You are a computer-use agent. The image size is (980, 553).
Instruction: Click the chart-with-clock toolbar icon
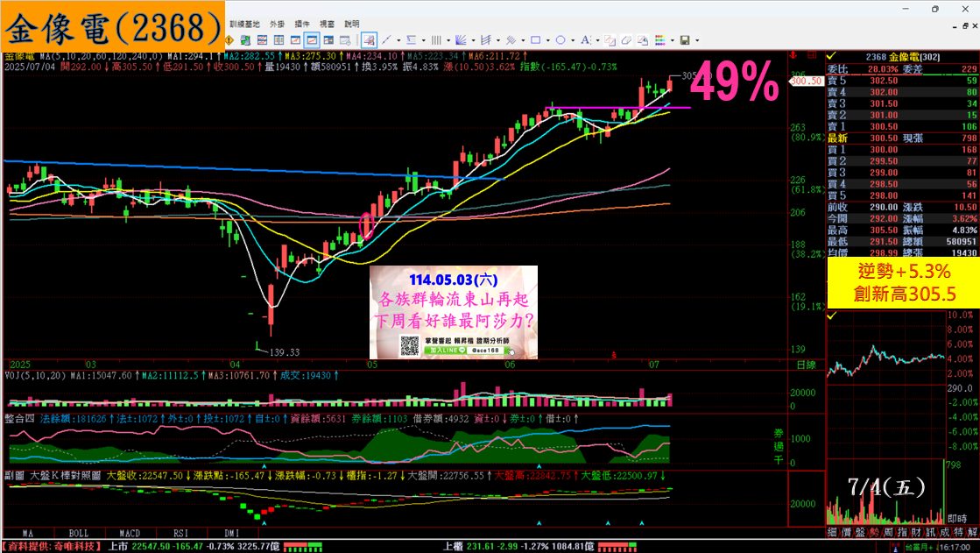point(345,40)
